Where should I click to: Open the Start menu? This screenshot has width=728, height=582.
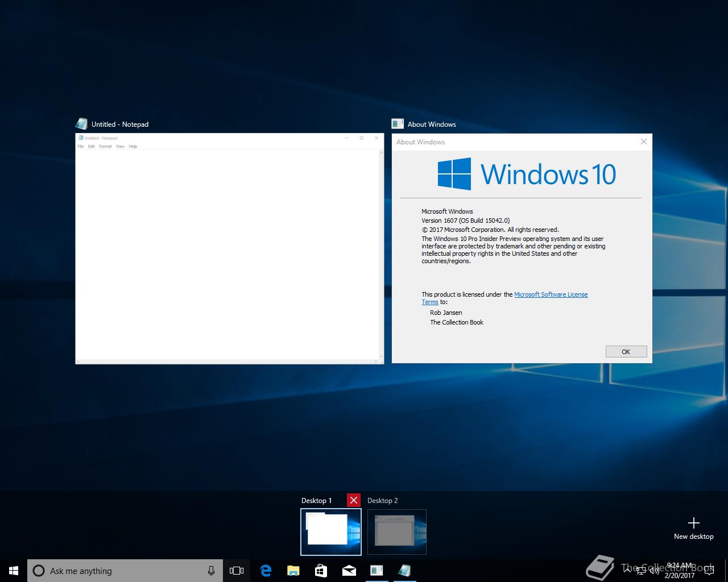point(14,571)
